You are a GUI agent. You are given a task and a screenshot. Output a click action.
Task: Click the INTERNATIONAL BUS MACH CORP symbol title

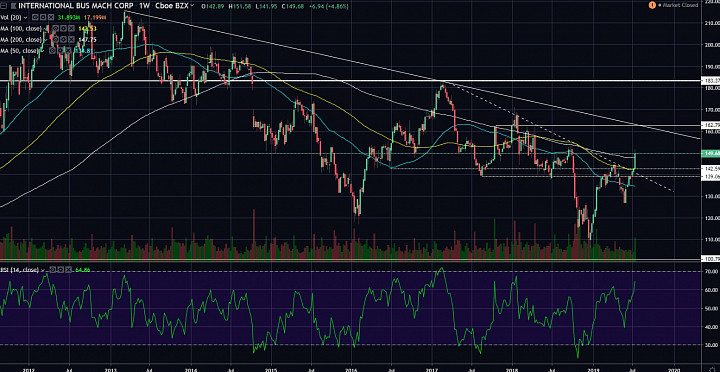(x=76, y=6)
